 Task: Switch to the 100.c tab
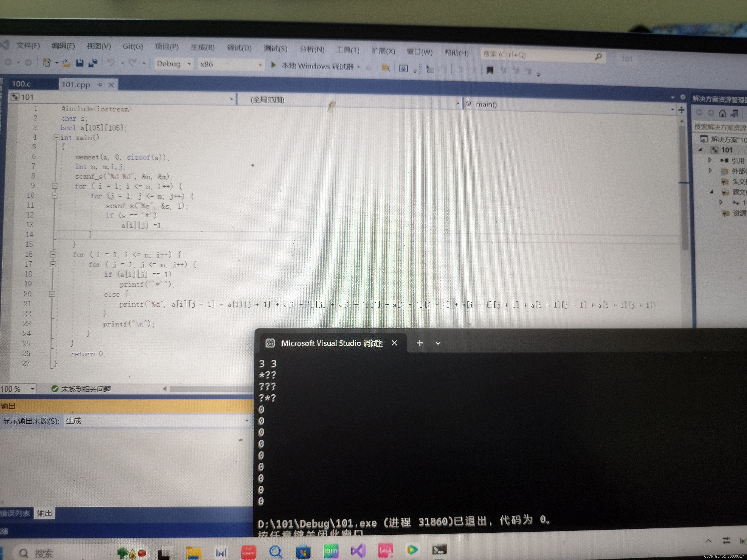point(21,84)
